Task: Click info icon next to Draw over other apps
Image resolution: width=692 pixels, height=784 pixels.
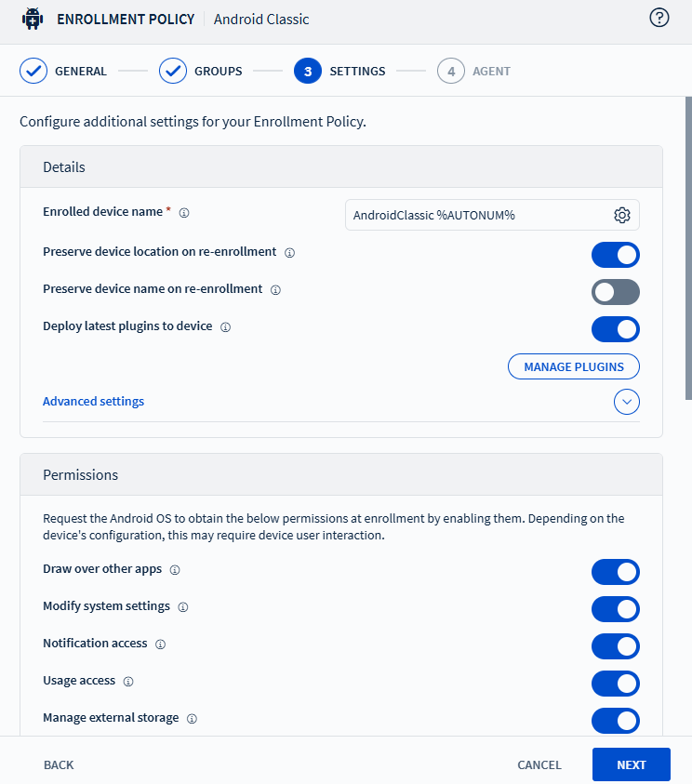Action: coord(175,570)
